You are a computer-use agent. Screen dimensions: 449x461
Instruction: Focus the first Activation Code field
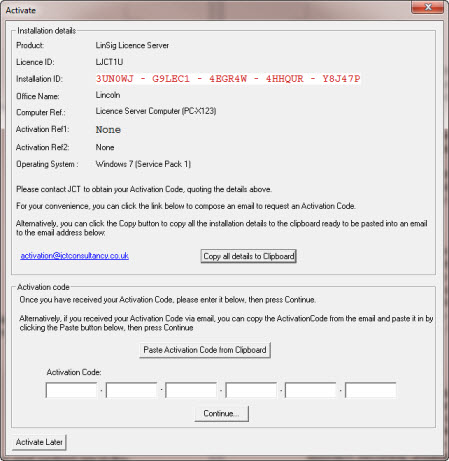[x=71, y=390]
